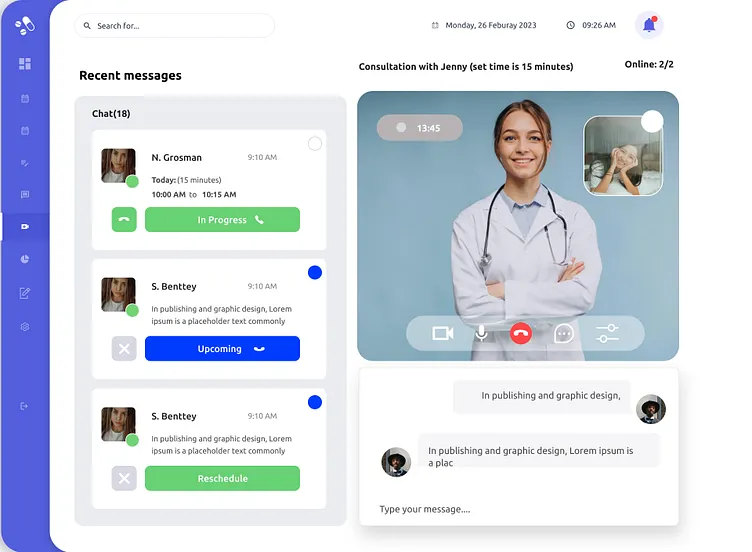End the call with red hang-up button
Screen dimensions: 752x552
point(521,333)
